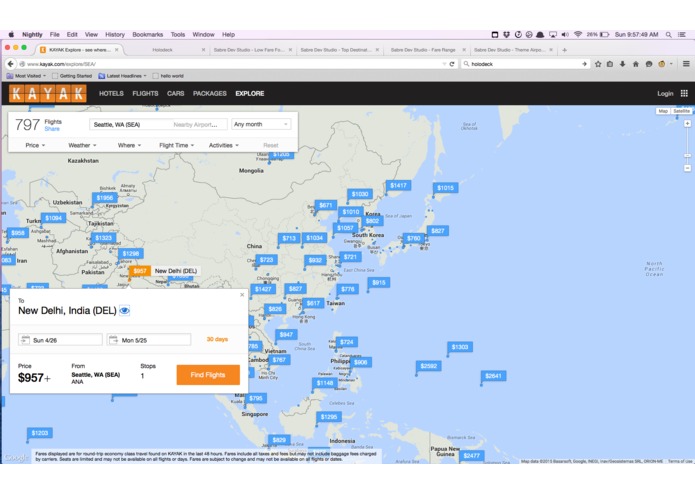This screenshot has width=695, height=494.
Task: Open the Firefox hamburger menu
Action: 686,64
